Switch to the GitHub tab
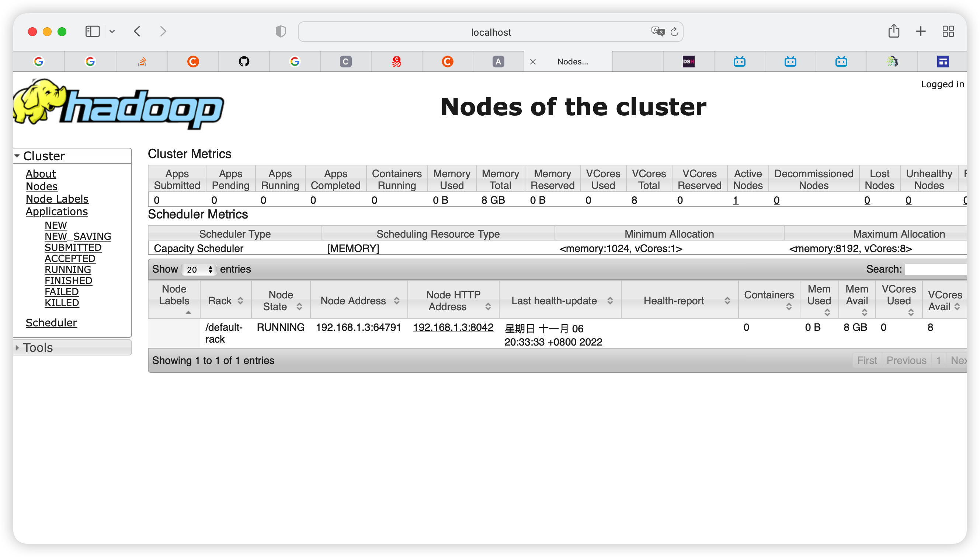The height and width of the screenshot is (557, 980). coord(244,62)
